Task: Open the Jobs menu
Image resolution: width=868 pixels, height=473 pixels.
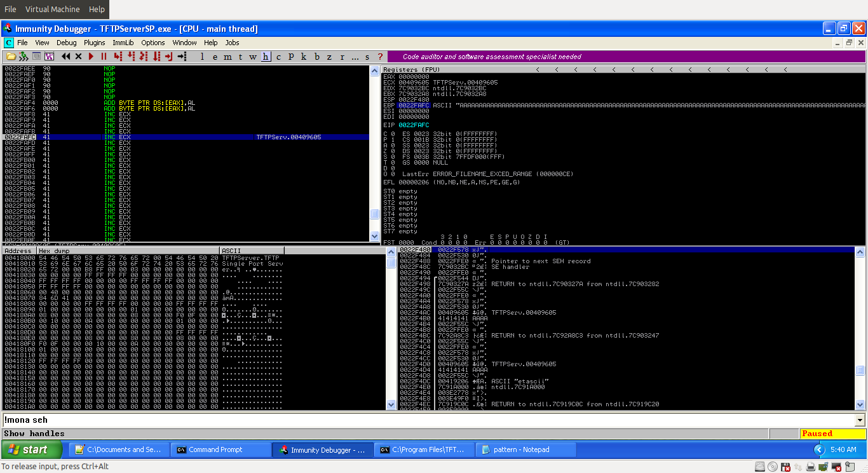Action: coord(233,43)
